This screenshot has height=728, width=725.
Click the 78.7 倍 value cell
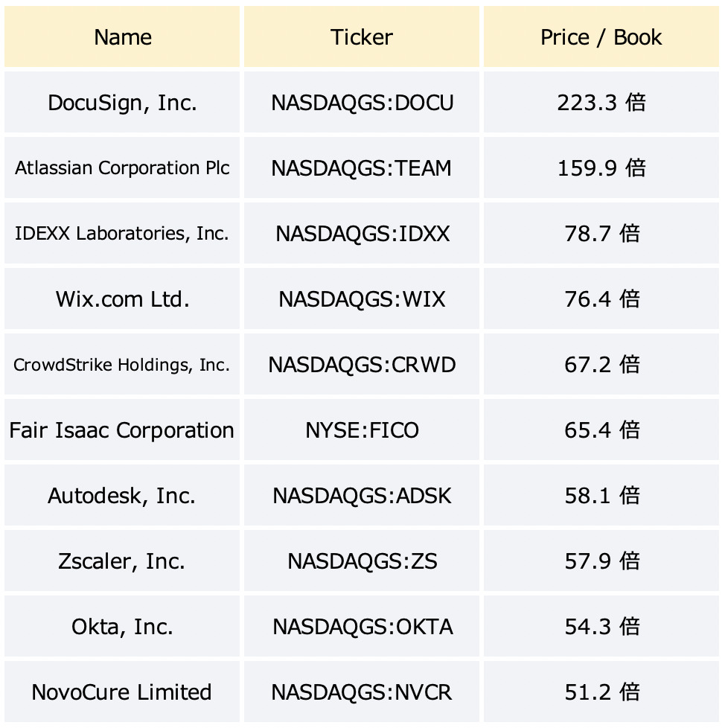pyautogui.click(x=601, y=233)
